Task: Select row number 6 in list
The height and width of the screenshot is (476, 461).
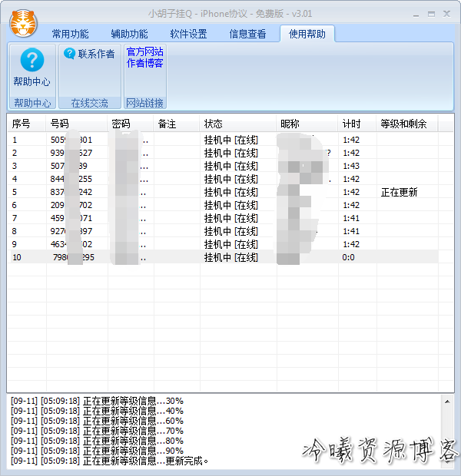Action: click(x=15, y=205)
